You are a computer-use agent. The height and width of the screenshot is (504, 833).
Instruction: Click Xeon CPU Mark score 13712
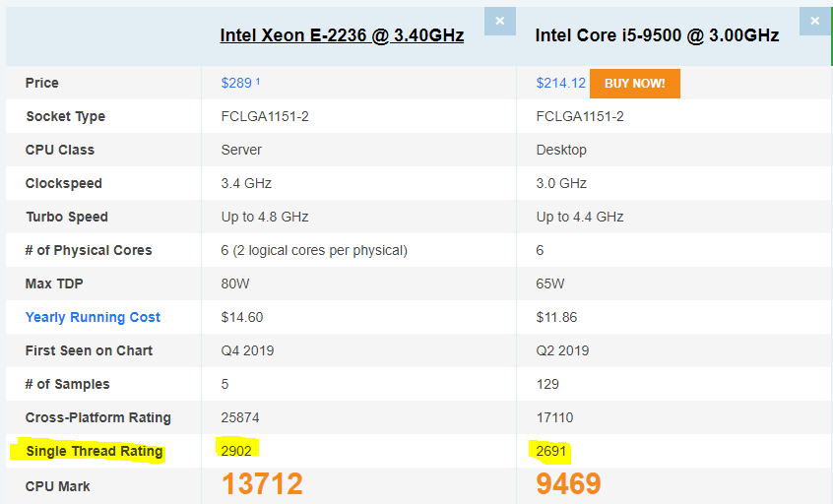coord(262,483)
